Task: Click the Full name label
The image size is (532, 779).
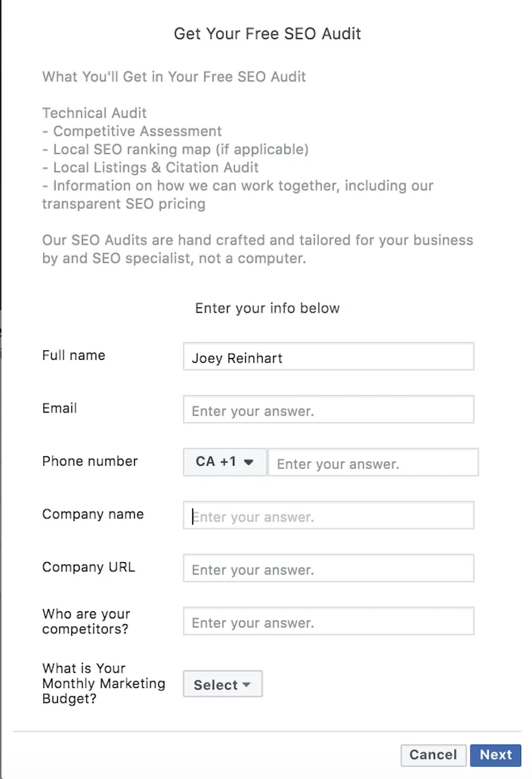Action: click(74, 355)
